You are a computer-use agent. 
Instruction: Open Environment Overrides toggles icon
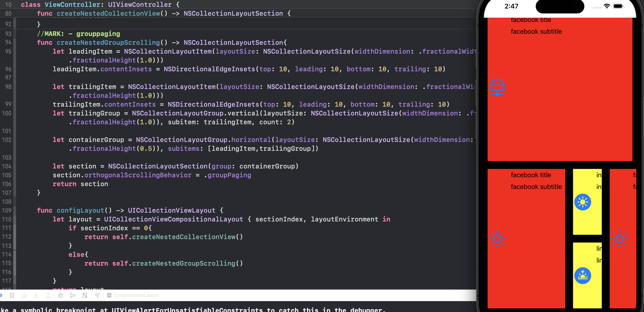[85, 295]
